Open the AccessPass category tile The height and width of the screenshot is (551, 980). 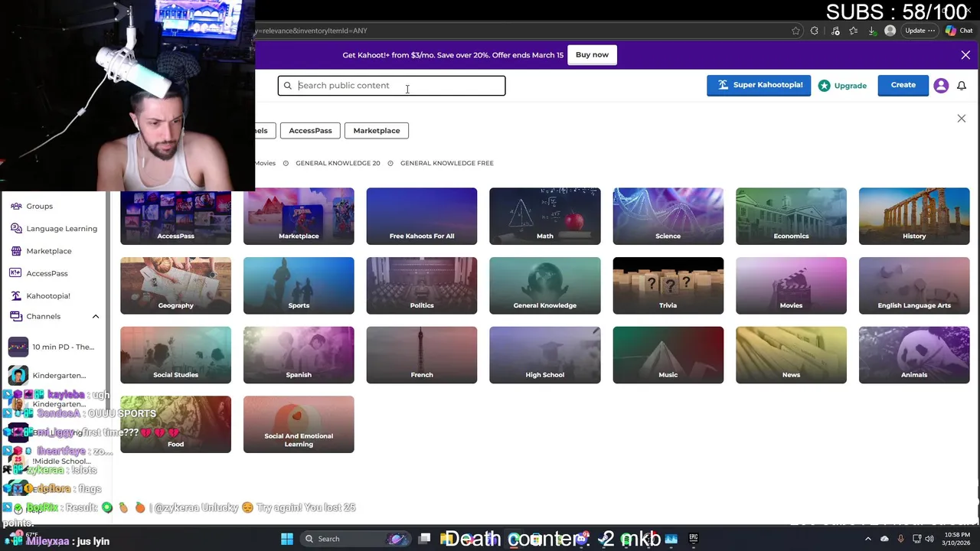point(175,217)
